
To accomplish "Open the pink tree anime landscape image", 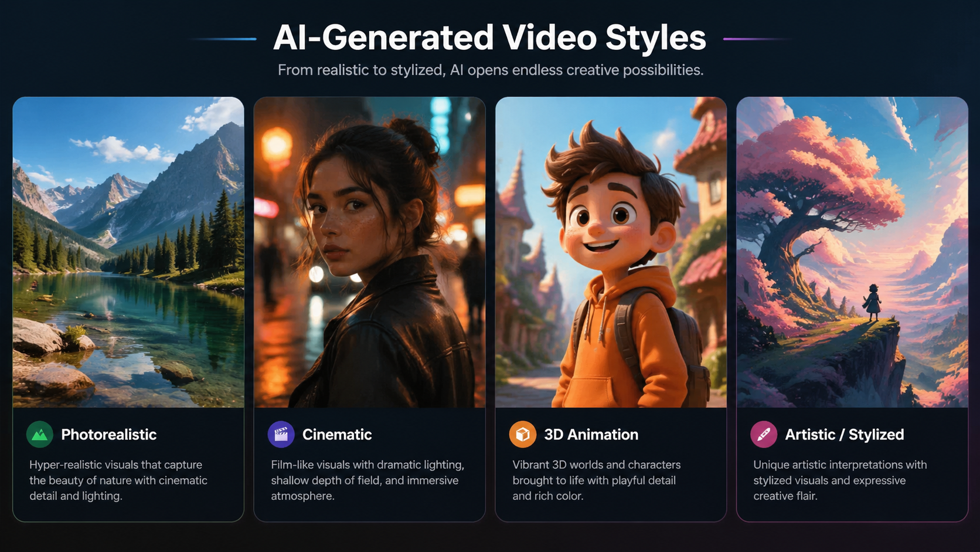I will [x=852, y=252].
